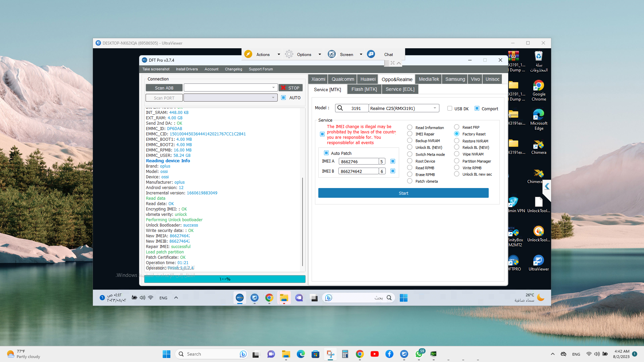Screen dimensions: 644x362
Task: Expand the Options dropdown arrow
Action: pyautogui.click(x=320, y=54)
